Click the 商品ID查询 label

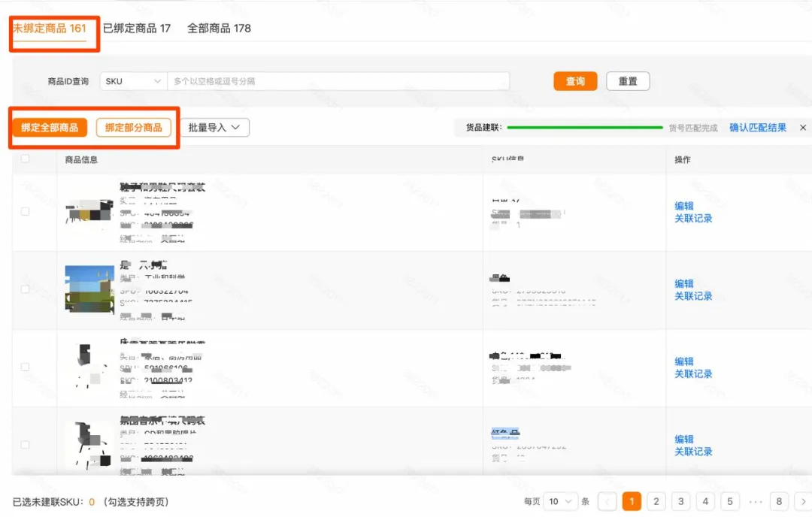(x=68, y=81)
